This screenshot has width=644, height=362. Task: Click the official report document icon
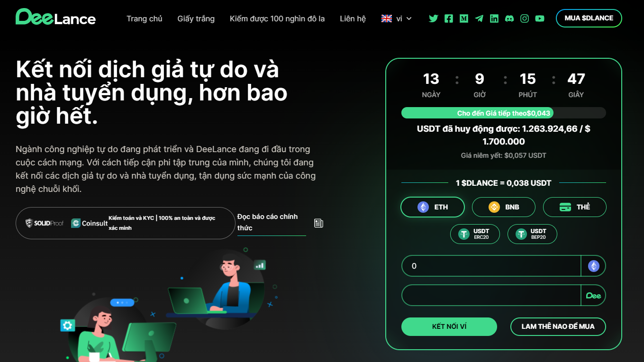pyautogui.click(x=318, y=223)
